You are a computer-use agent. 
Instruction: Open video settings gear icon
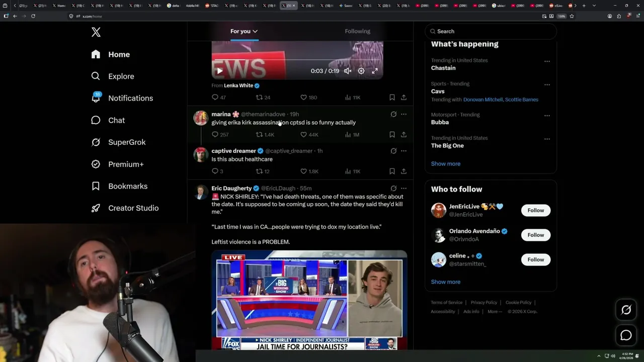click(361, 71)
